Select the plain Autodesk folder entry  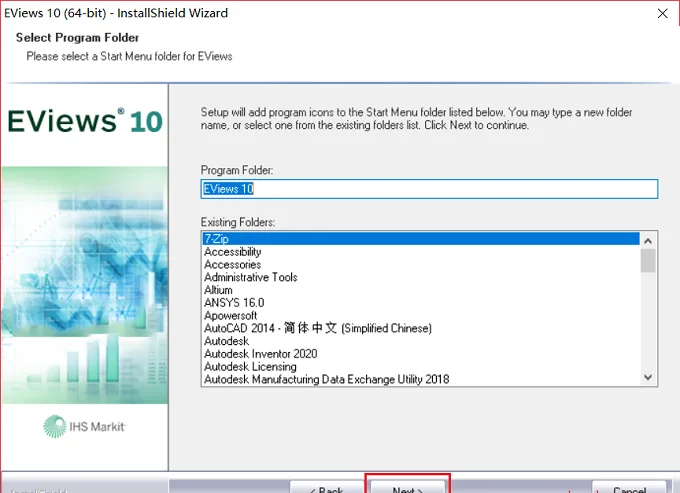pyautogui.click(x=421, y=341)
